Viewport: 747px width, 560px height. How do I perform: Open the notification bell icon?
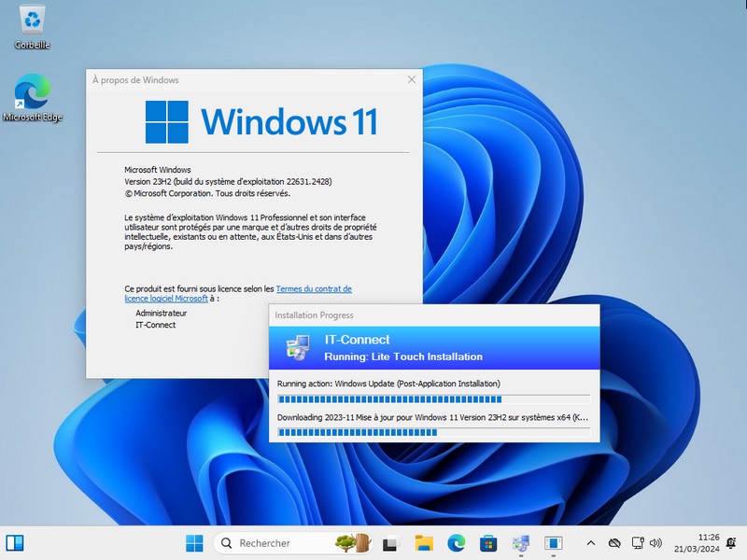pos(731,543)
